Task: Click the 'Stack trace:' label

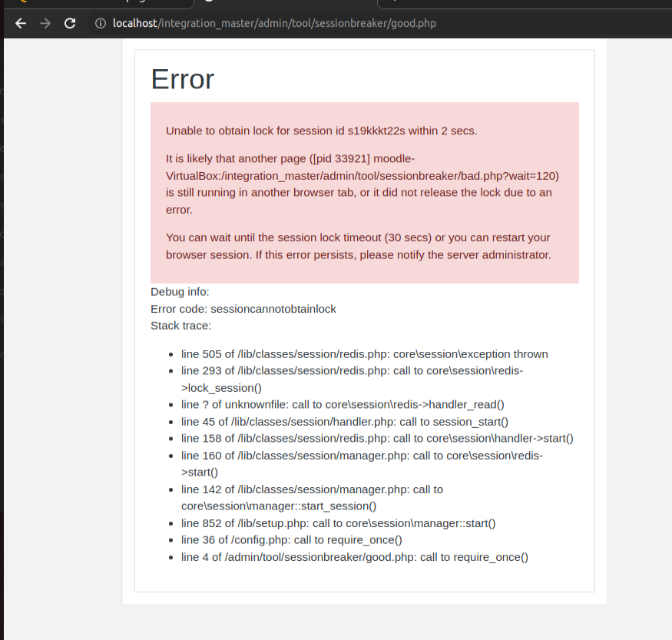Action: (180, 326)
